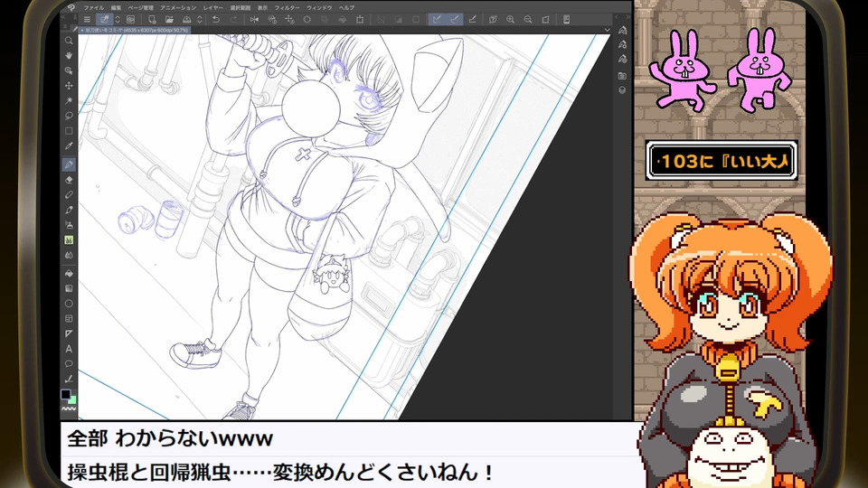
Task: Select the Zoom magnifier tool
Action: coord(69,41)
